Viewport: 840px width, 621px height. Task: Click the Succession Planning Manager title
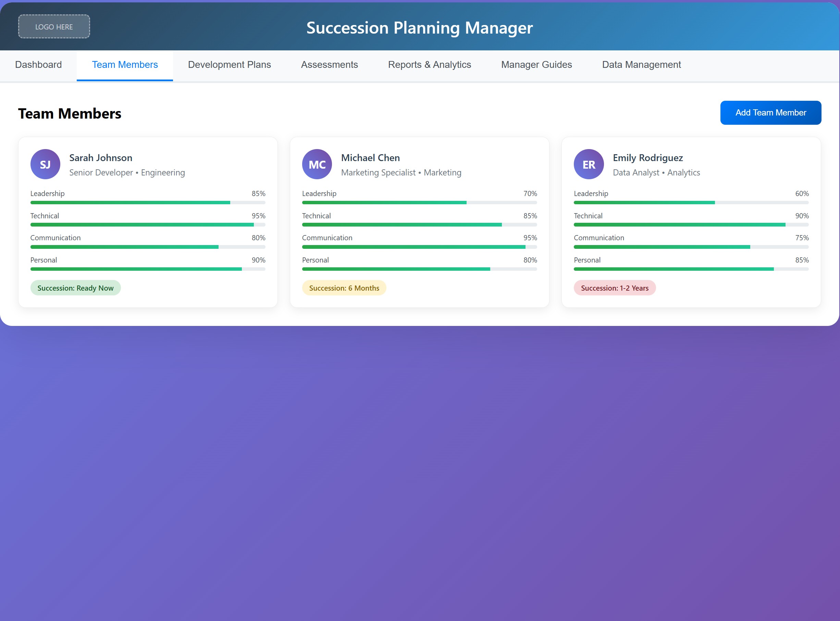420,27
